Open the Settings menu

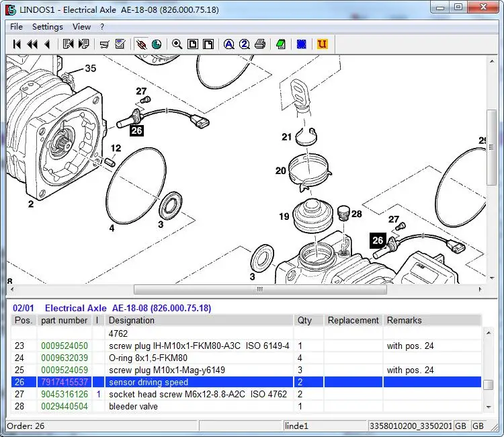[48, 27]
